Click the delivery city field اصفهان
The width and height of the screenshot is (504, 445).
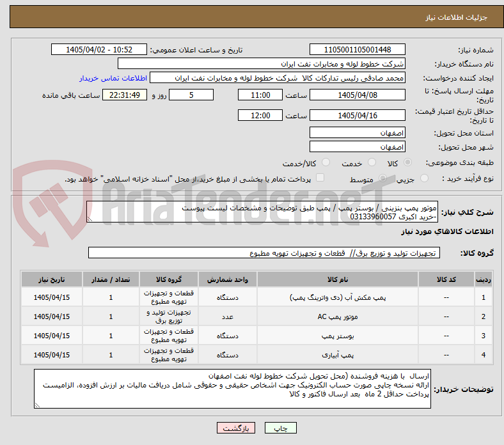coord(358,146)
